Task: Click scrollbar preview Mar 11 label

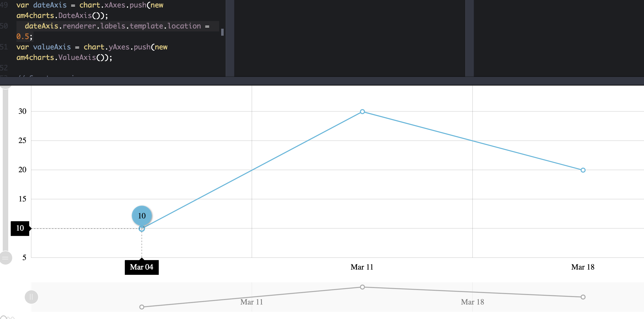Action: point(252,302)
